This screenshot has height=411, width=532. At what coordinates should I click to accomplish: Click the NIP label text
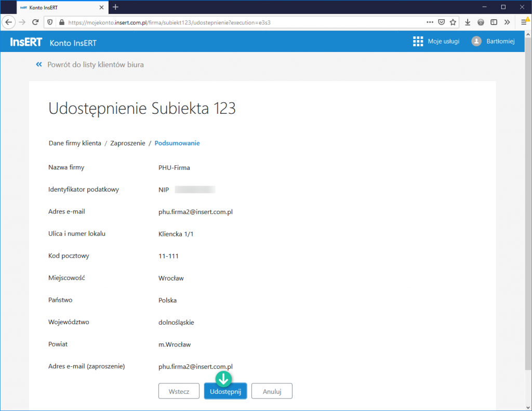pyautogui.click(x=164, y=190)
